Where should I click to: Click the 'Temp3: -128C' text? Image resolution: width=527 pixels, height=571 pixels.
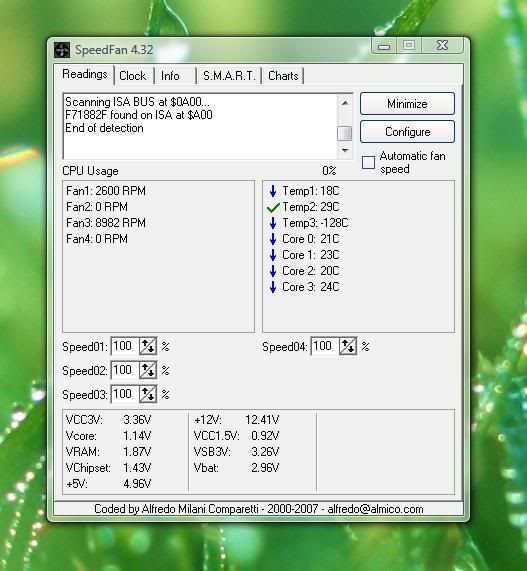(x=315, y=223)
